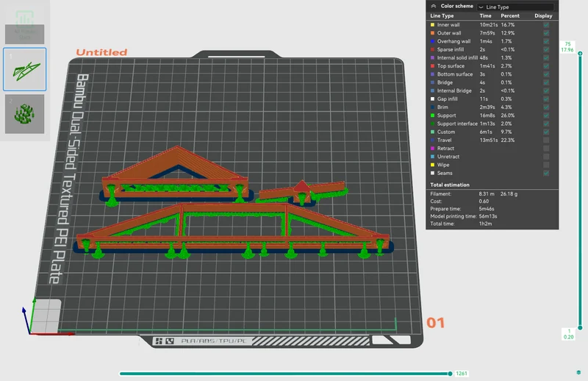Viewport: 588px width, 381px height.
Task: Click the bottom handle of layer slider
Action: tap(580, 328)
